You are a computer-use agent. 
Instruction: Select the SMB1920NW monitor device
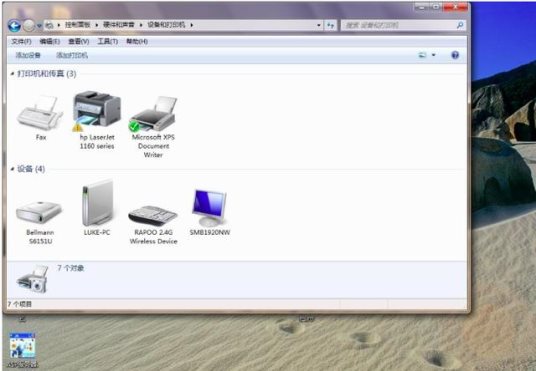[210, 212]
